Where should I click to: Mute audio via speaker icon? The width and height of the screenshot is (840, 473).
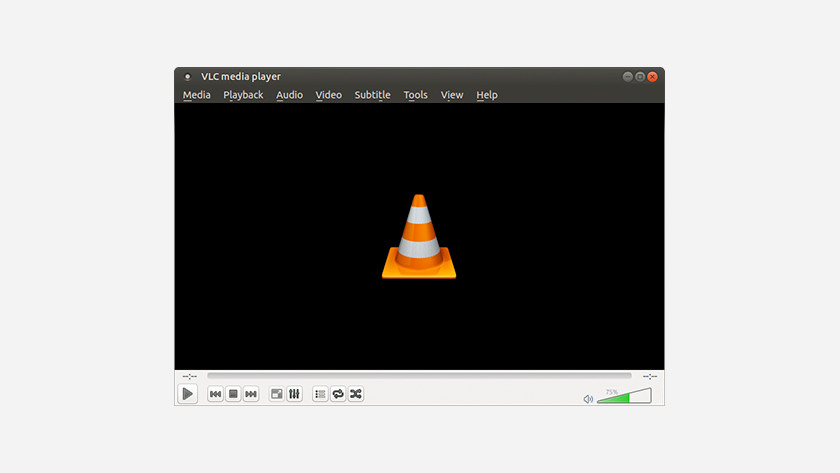(588, 399)
